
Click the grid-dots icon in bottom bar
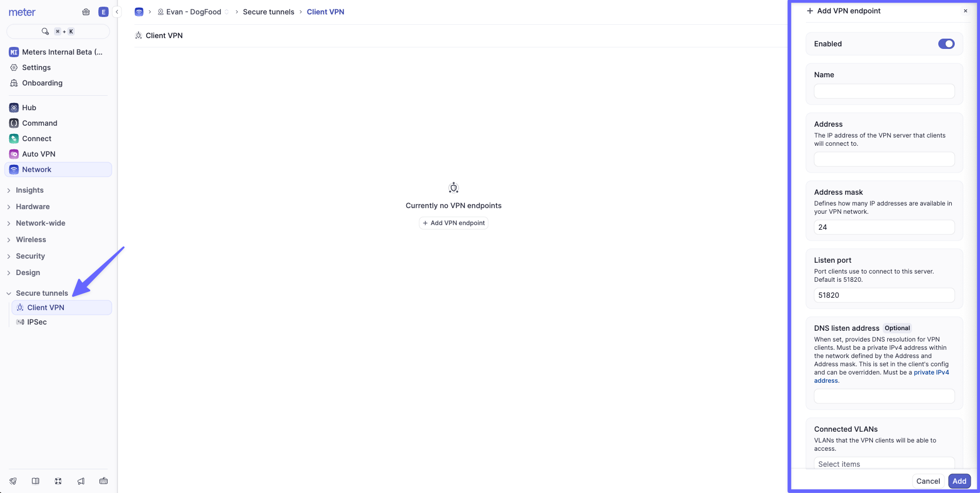(58, 481)
